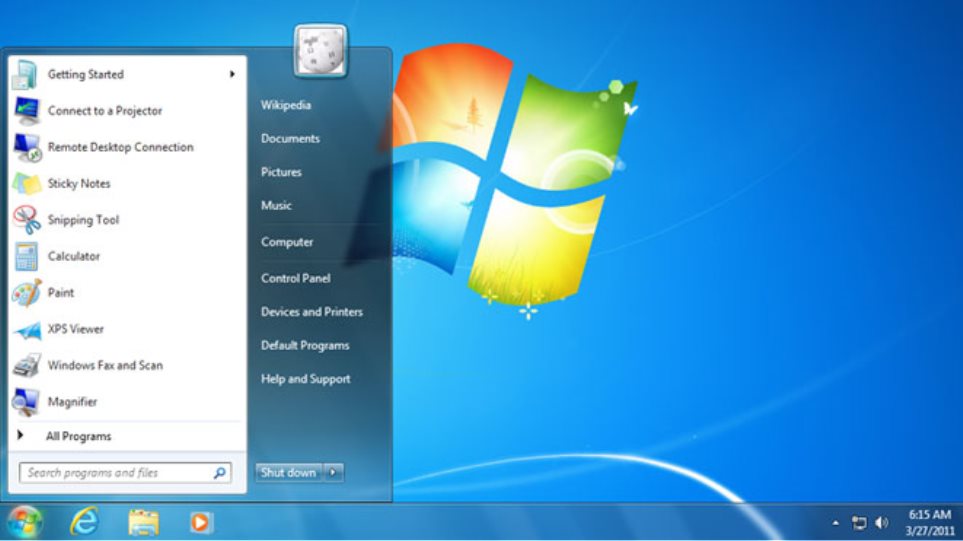Click the Calculator label
Screen dimensions: 963x541
(x=74, y=256)
